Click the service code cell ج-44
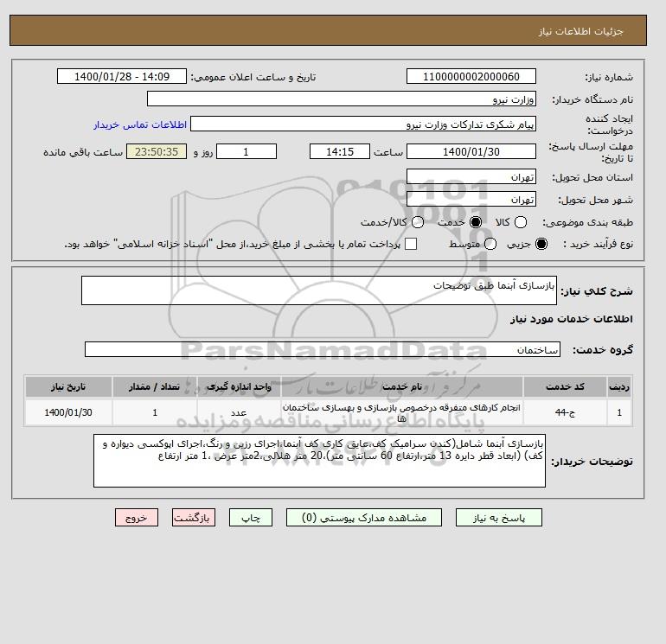This screenshot has width=666, height=644. (x=565, y=412)
